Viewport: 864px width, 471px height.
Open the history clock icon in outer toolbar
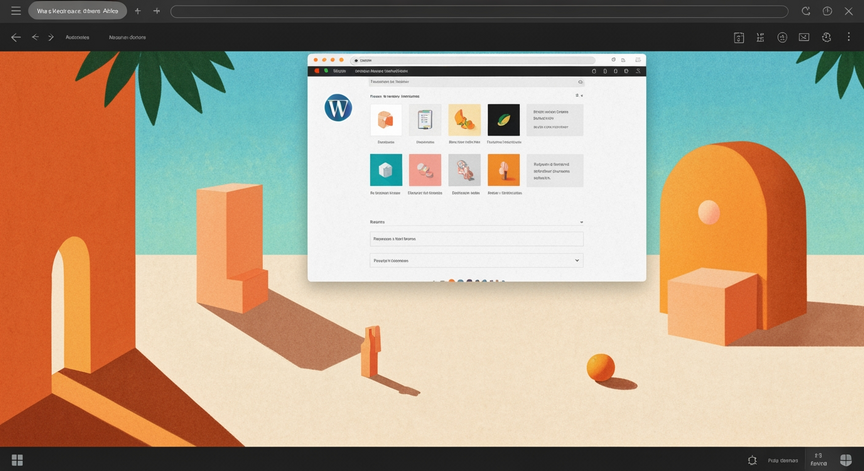tap(826, 37)
